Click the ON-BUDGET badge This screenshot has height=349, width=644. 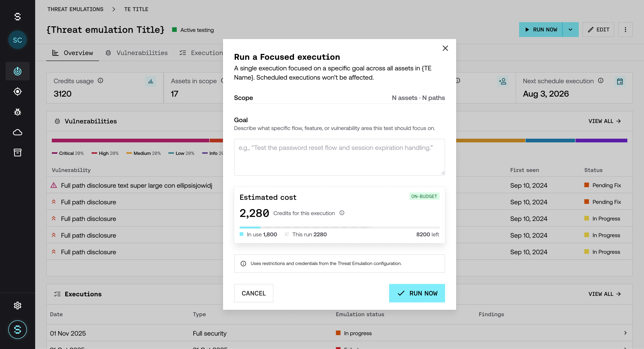coord(424,196)
